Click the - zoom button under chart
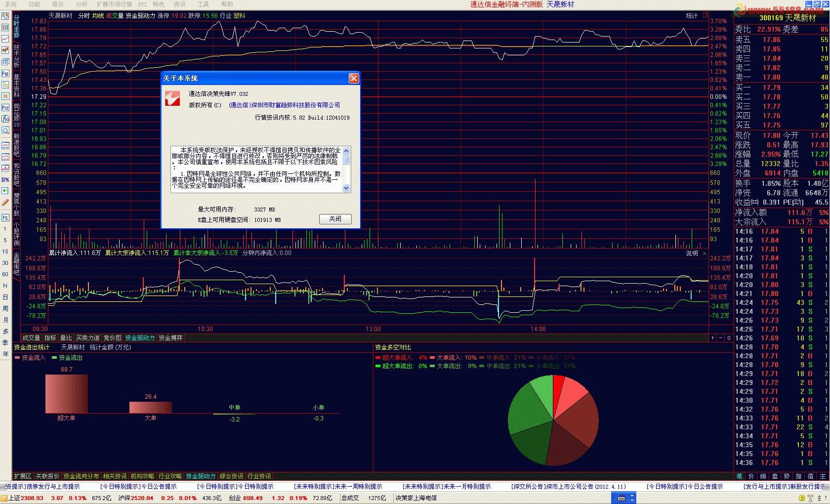This screenshot has width=830, height=504. click(x=721, y=338)
